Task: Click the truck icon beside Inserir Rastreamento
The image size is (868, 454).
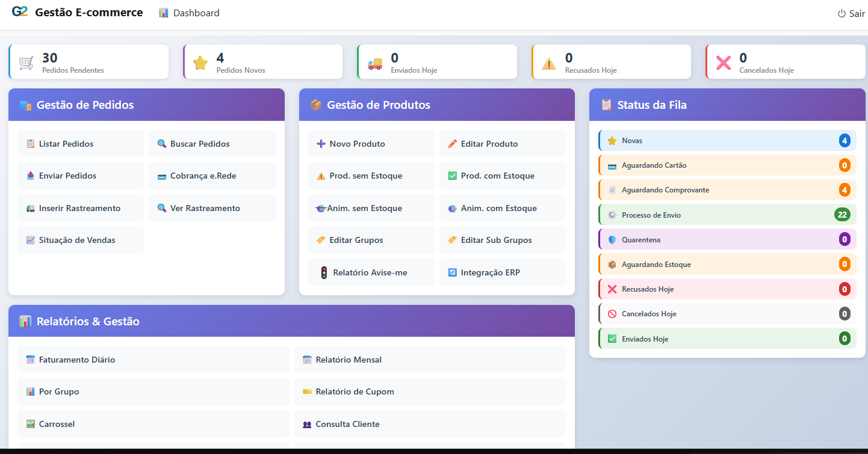Action: 31,208
